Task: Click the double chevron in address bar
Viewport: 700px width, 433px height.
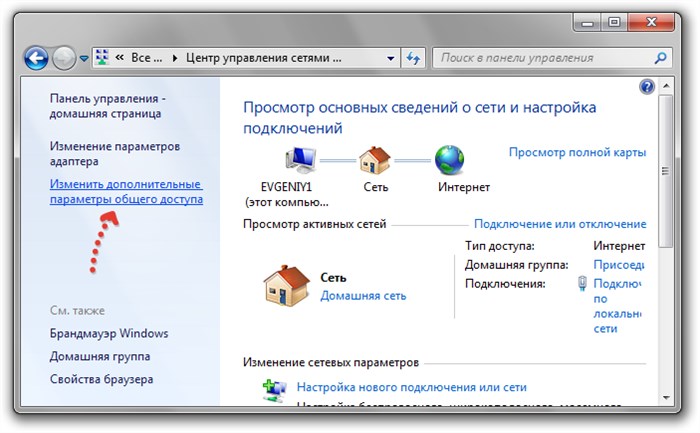Action: coord(119,58)
